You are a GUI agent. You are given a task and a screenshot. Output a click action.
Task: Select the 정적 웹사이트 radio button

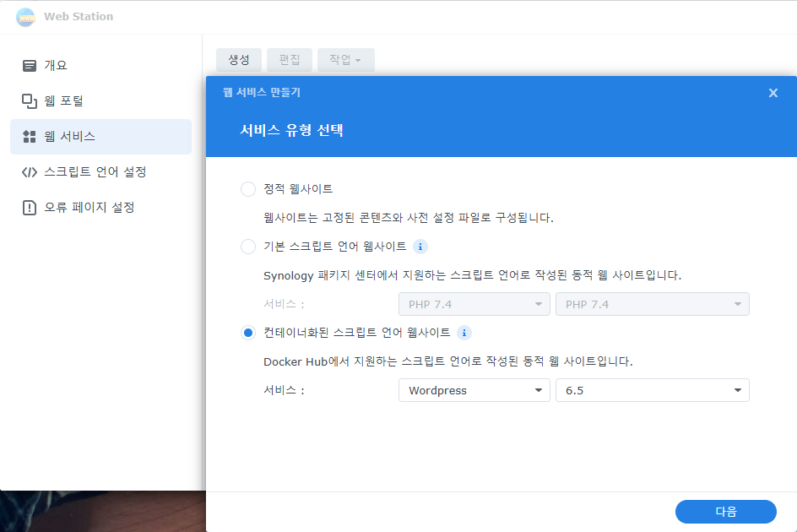click(248, 189)
